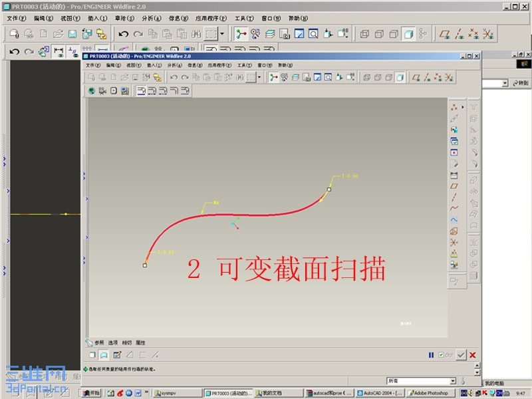Switch to sysmpv taskbar window
Viewport: 532px width, 399px height.
pyautogui.click(x=177, y=393)
